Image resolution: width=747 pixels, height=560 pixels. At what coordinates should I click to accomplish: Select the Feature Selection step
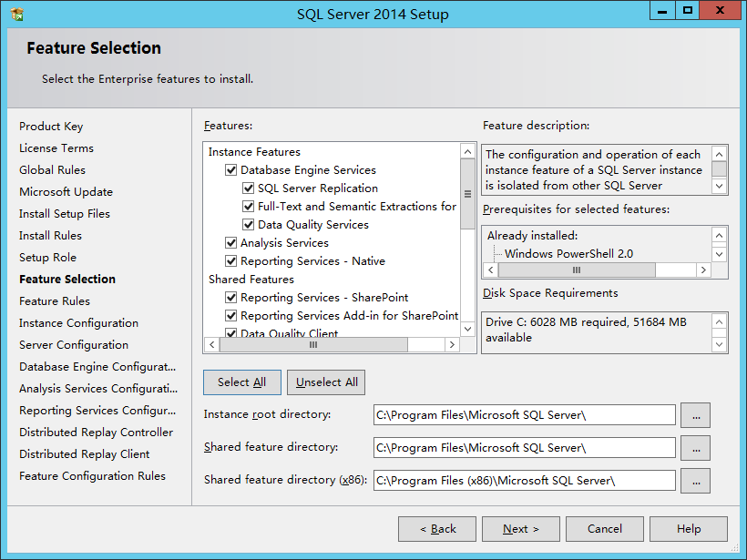click(67, 279)
